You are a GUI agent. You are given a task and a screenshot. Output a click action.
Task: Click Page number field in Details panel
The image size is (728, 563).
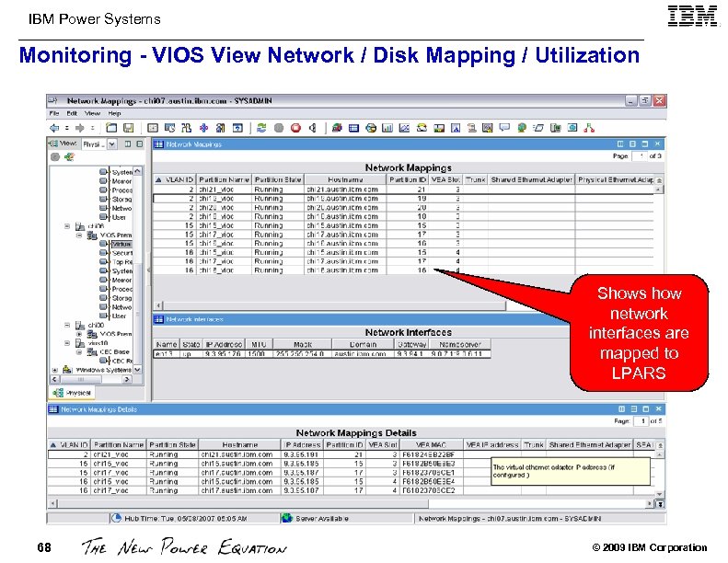(x=641, y=421)
